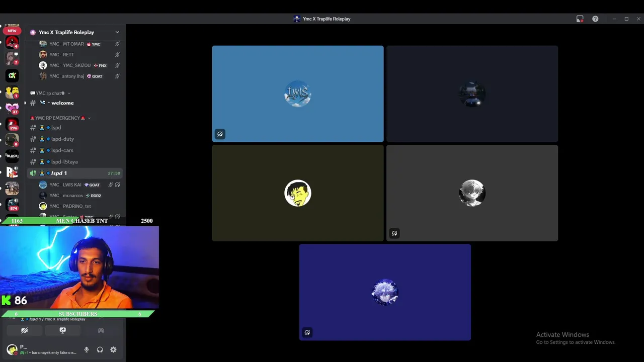Open the lspd-duty channel
Image resolution: width=644 pixels, height=362 pixels.
(74, 139)
